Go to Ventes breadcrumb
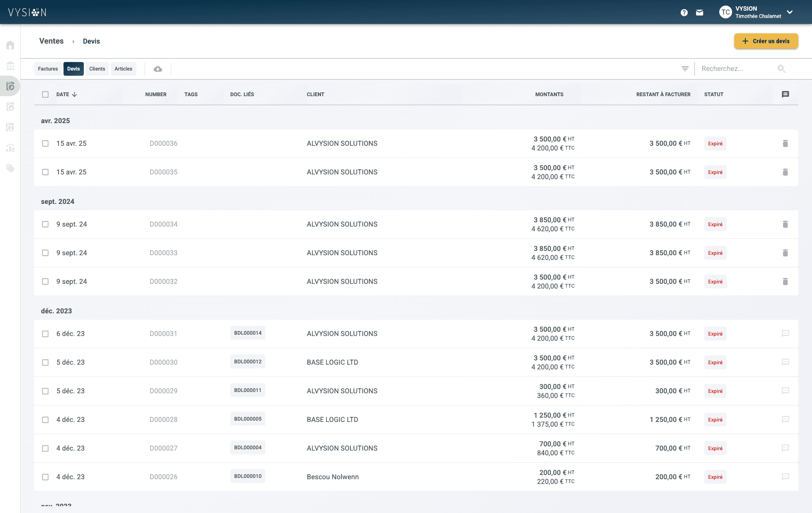This screenshot has height=513, width=812. click(x=51, y=41)
